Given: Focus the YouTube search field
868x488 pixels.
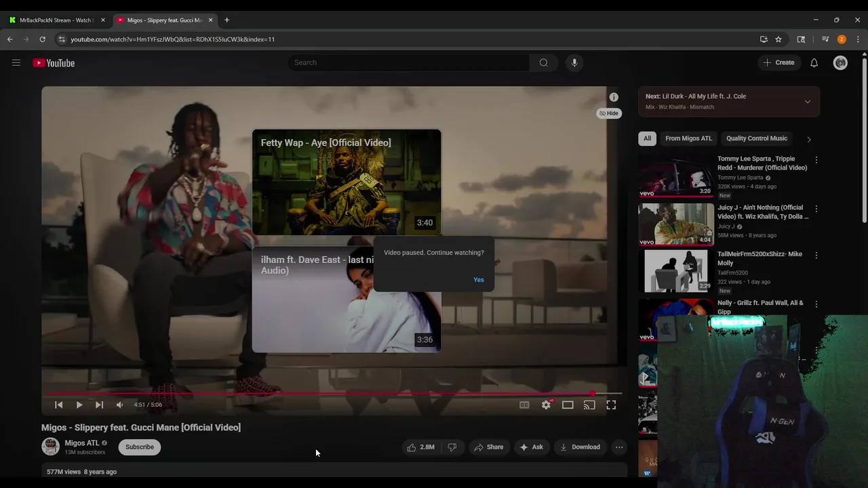Looking at the screenshot, I should pyautogui.click(x=408, y=62).
